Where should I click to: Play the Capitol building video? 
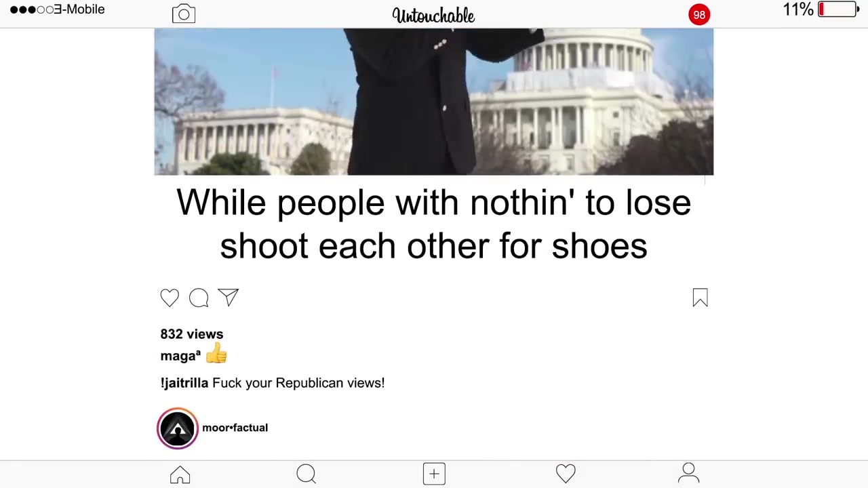point(434,102)
